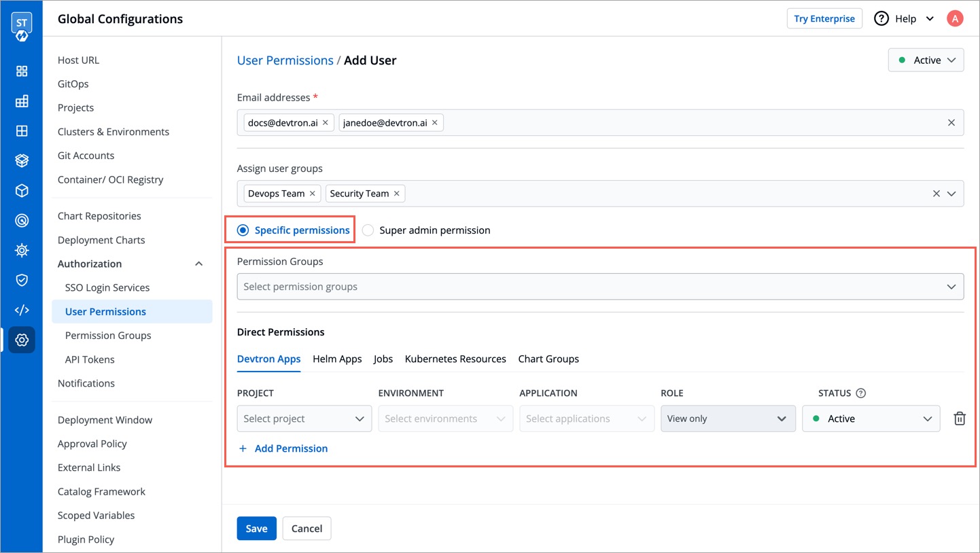The width and height of the screenshot is (980, 553).
Task: Open Chart Repositories
Action: click(x=99, y=216)
